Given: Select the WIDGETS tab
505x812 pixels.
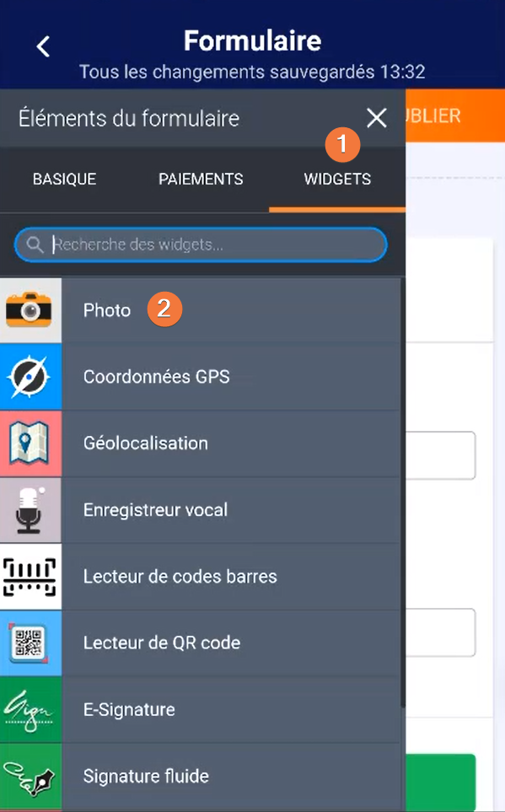Looking at the screenshot, I should (337, 179).
